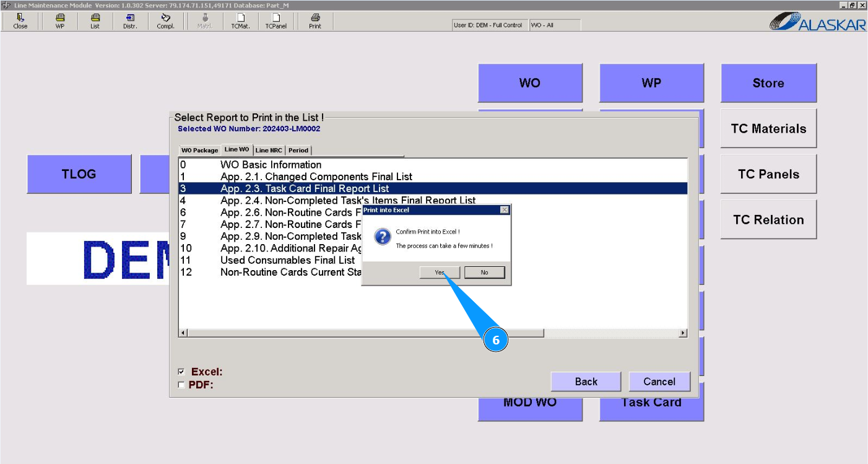Select App. 2.1. Changed Components Final List
Screen dimensions: 868x464
tap(433, 177)
